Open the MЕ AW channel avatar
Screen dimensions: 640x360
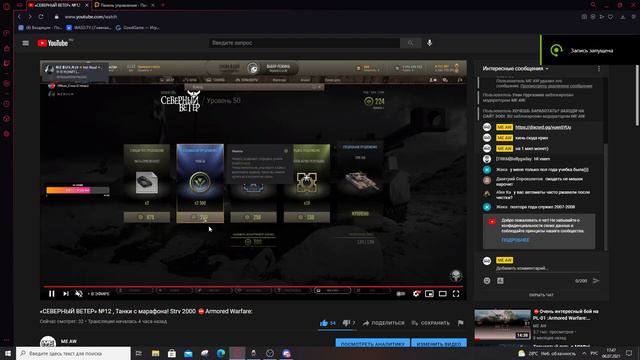[48, 342]
